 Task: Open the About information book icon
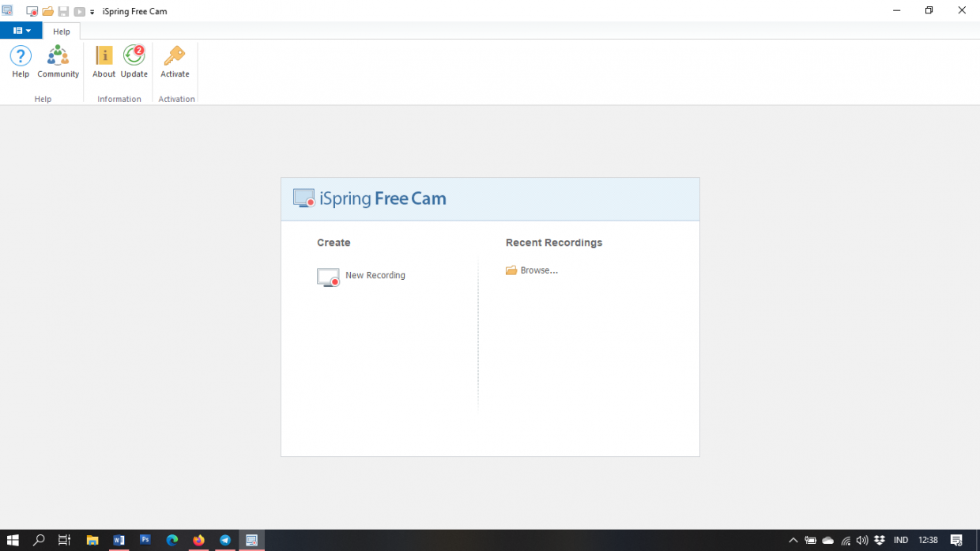[104, 57]
